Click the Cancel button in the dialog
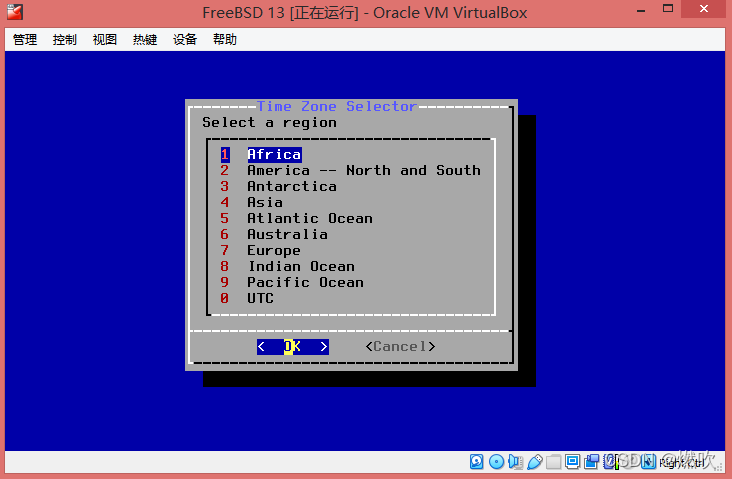The width and height of the screenshot is (732, 479). tap(401, 346)
